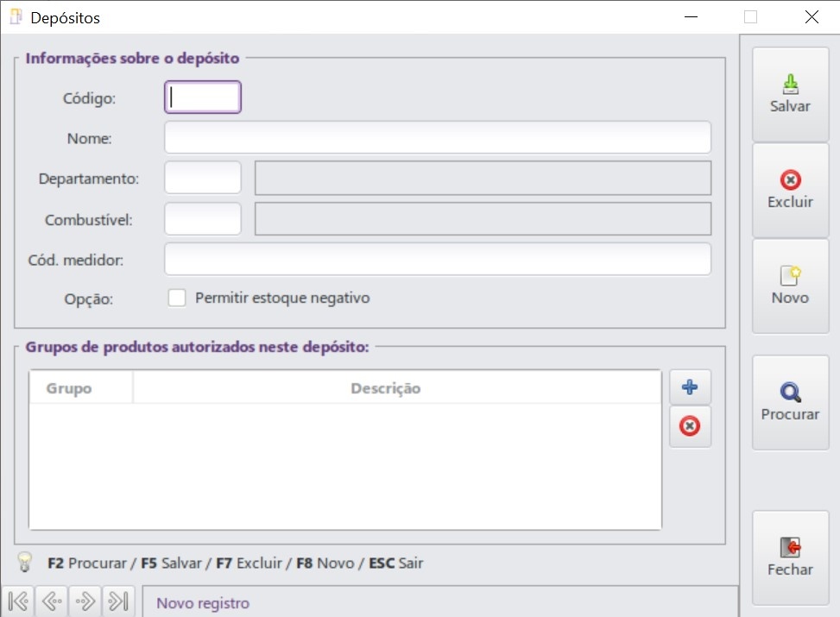
Task: Focus the Cód. medidor field
Action: coord(438,259)
